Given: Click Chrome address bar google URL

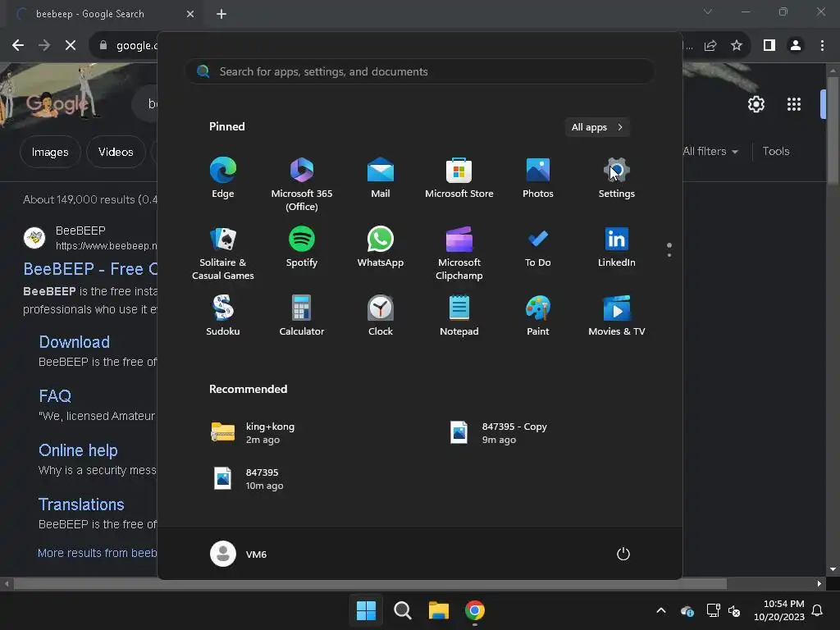Looking at the screenshot, I should point(137,46).
